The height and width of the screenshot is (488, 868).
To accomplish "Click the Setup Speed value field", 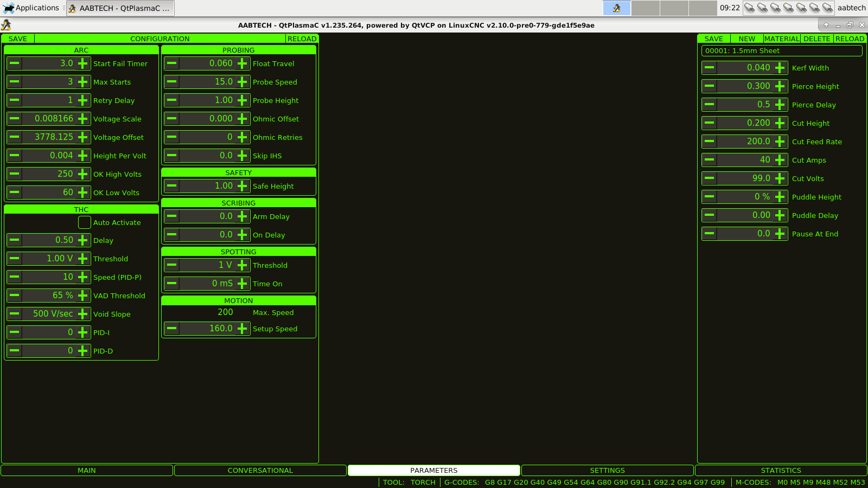I will tap(207, 329).
